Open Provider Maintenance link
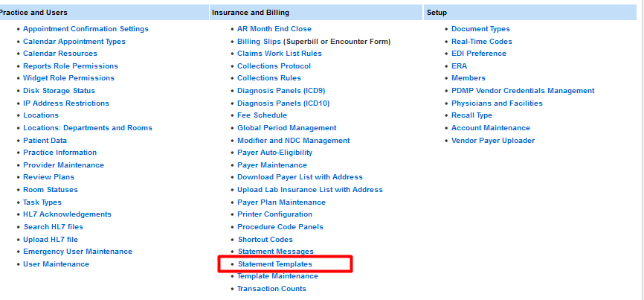 click(x=63, y=165)
